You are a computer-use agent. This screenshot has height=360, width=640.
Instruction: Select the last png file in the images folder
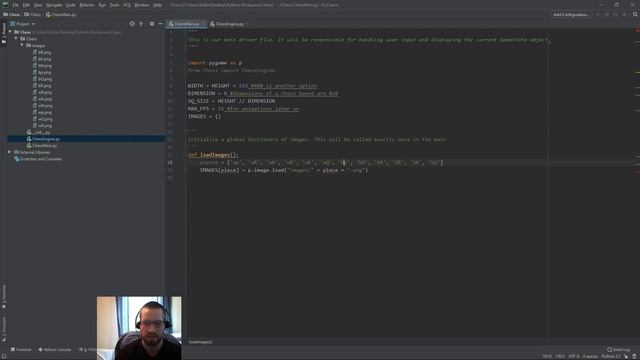[x=44, y=126]
